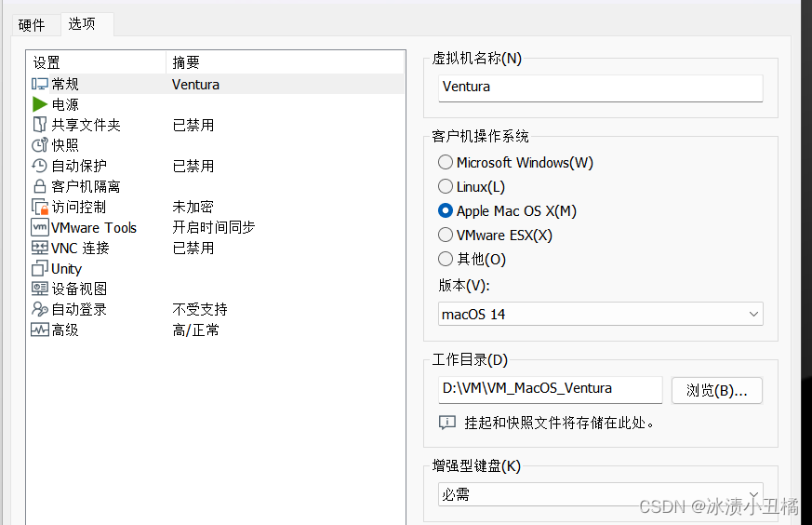
Task: Select the Apple Mac OS X(M) option
Action: (446, 210)
